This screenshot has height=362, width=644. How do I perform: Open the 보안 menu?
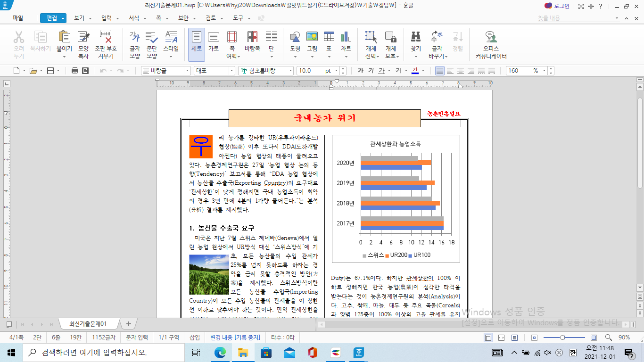(x=183, y=18)
